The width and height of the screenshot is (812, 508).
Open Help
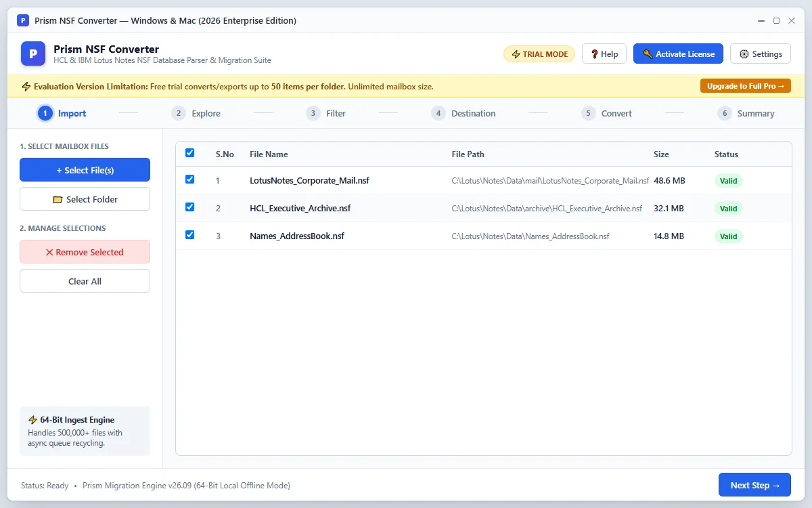coord(604,54)
